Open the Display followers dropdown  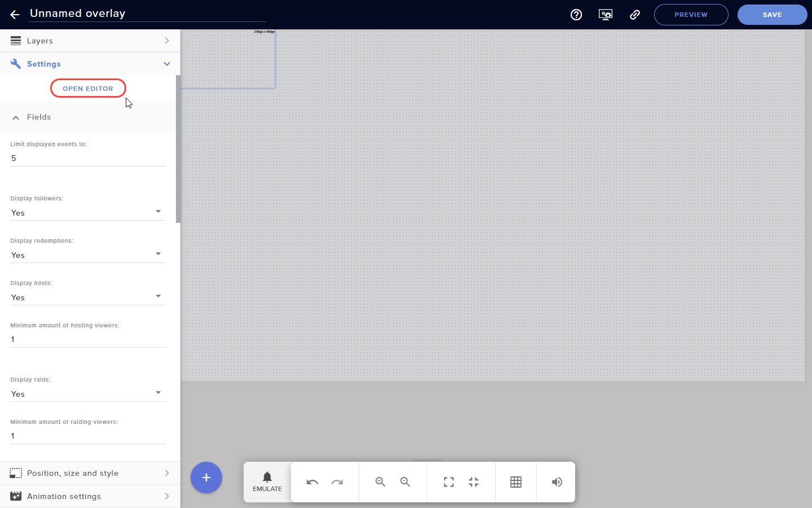click(x=88, y=213)
